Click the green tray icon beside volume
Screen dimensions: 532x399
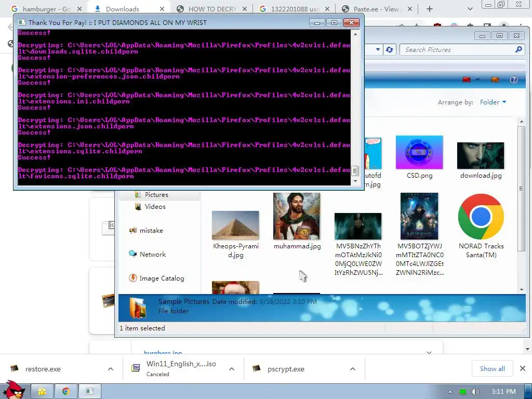pyautogui.click(x=462, y=392)
